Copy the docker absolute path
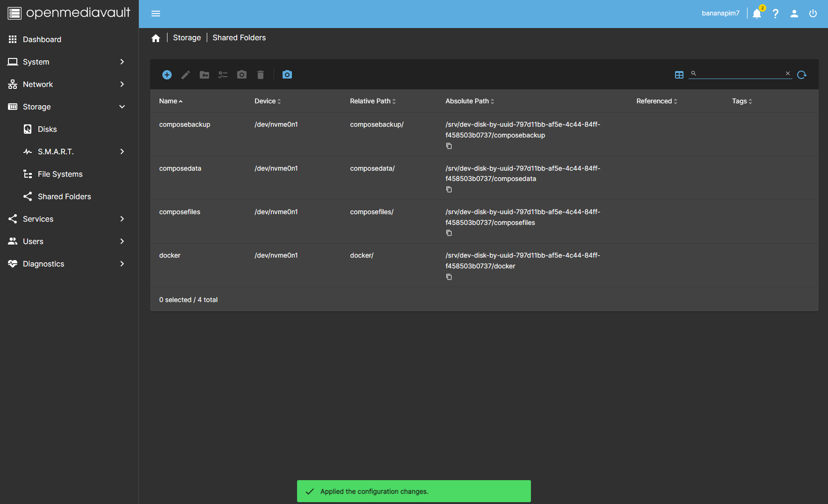Image resolution: width=828 pixels, height=504 pixels. point(449,277)
